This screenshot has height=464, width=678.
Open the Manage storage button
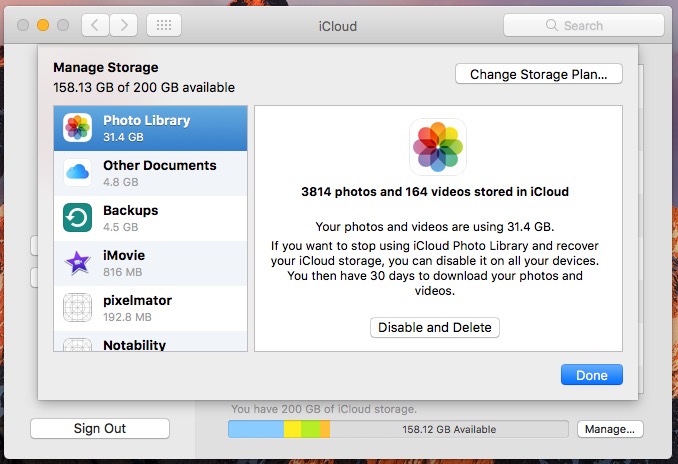[x=610, y=429]
